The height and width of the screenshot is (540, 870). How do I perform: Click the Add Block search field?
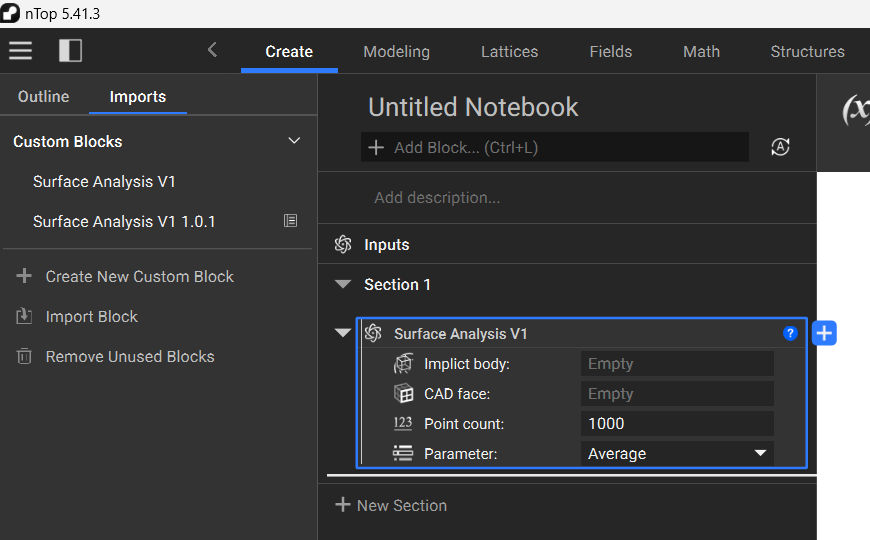coord(555,147)
